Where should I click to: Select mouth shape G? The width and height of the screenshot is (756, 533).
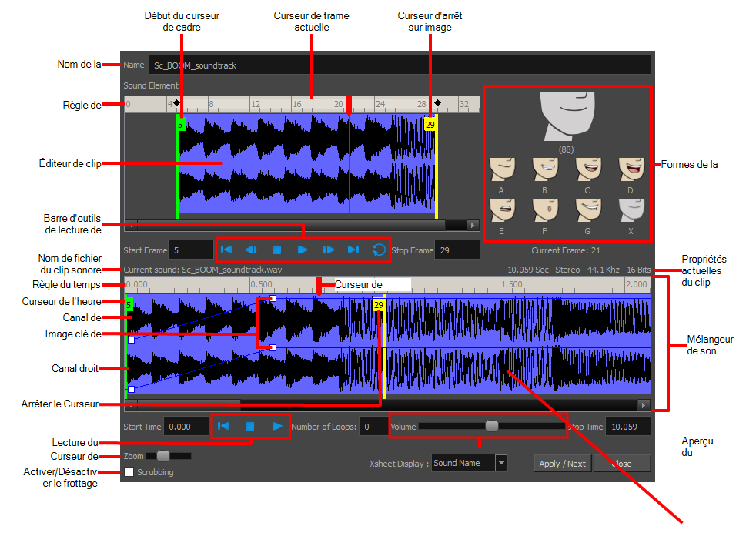click(588, 211)
